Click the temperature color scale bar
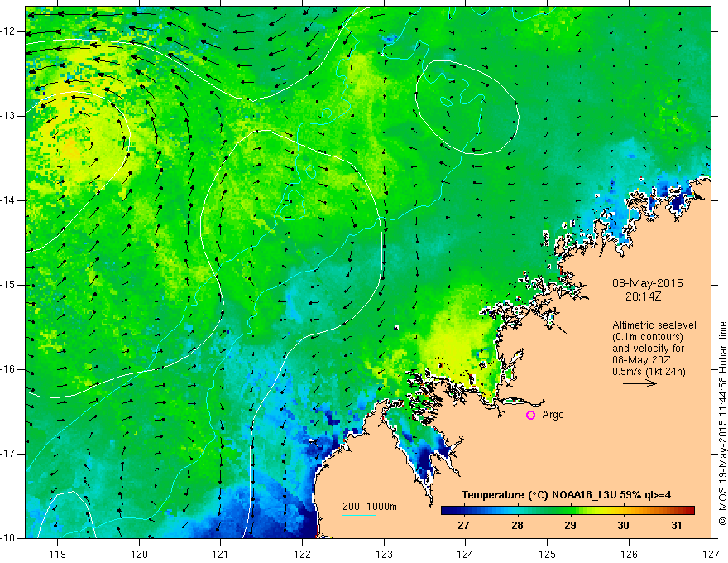Viewport: 728px width, 563px height. tap(568, 511)
